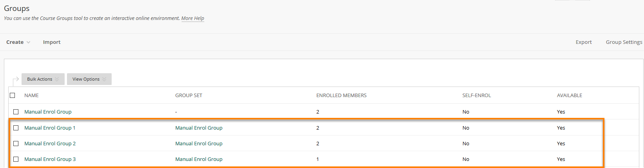Click the Import menu item

[x=52, y=42]
